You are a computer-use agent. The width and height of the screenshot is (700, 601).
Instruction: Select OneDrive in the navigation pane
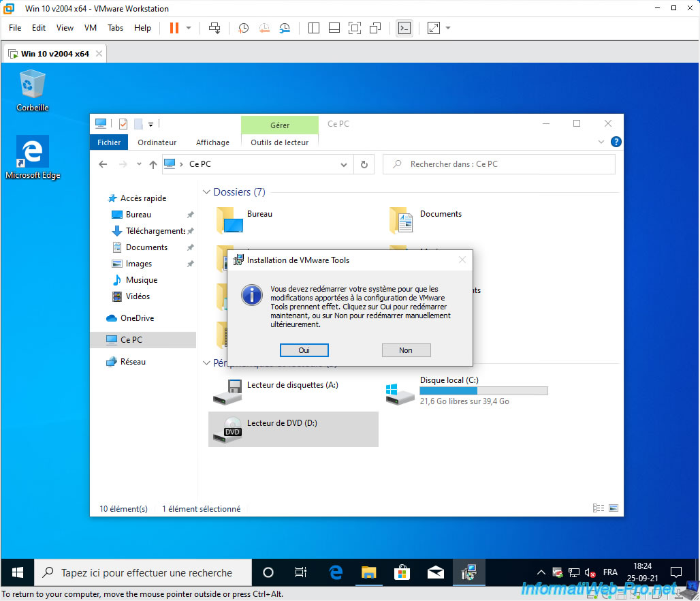click(x=137, y=318)
